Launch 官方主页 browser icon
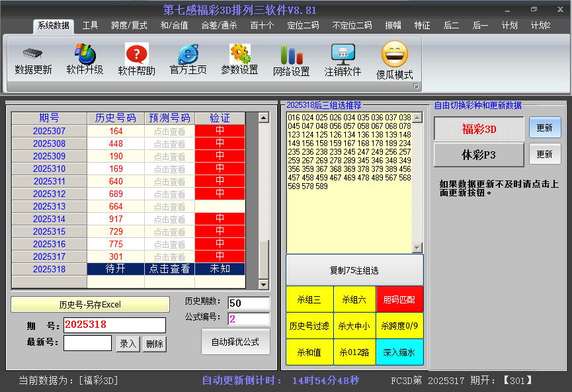 pos(188,54)
